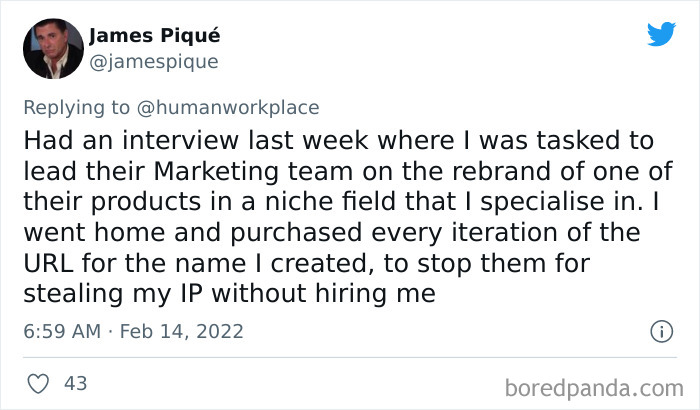Click the James Piqué display name
The image size is (700, 410).
155,36
